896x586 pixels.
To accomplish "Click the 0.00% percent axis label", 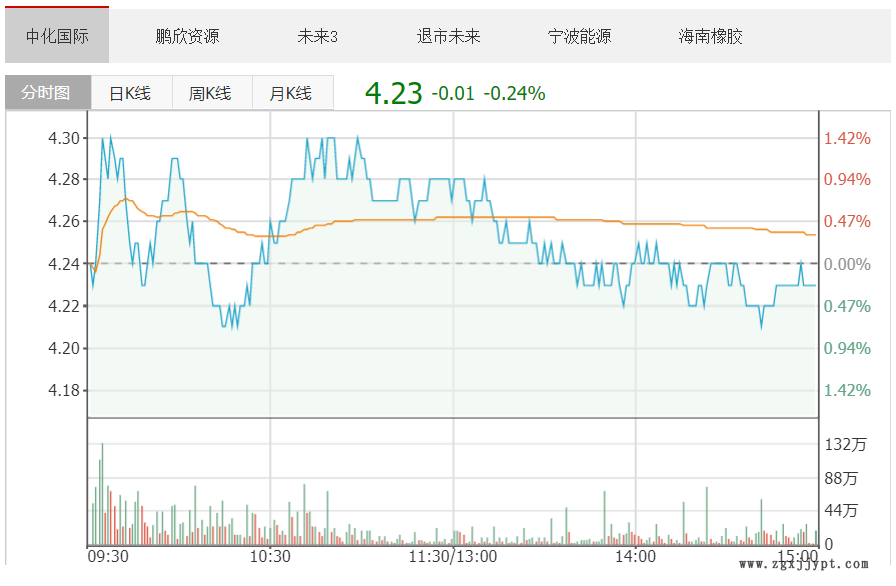I will coord(847,264).
